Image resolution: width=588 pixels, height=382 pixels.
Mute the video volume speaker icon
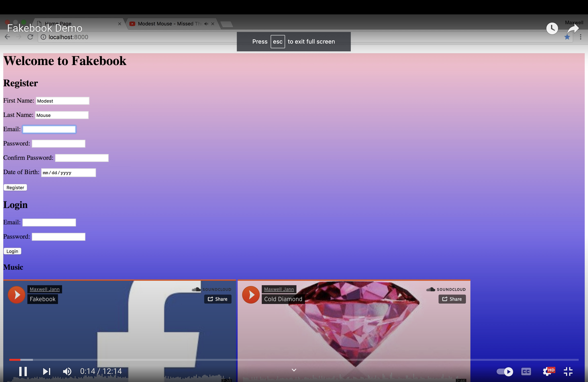click(67, 371)
